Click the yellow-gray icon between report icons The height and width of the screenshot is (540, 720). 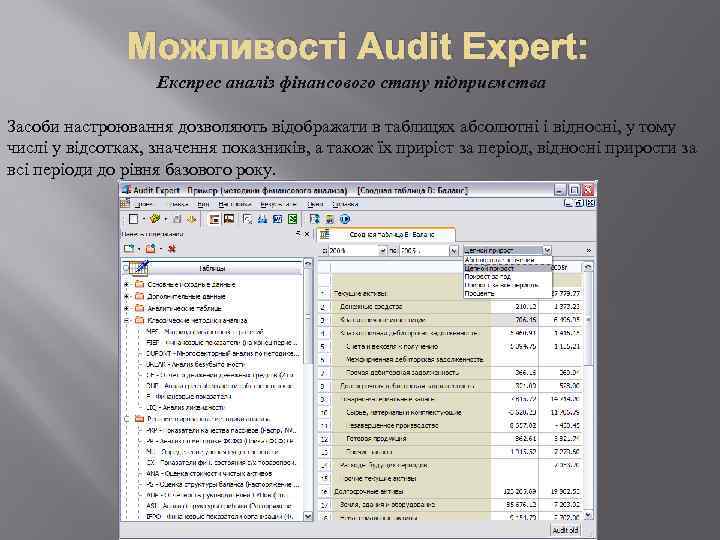click(330, 219)
